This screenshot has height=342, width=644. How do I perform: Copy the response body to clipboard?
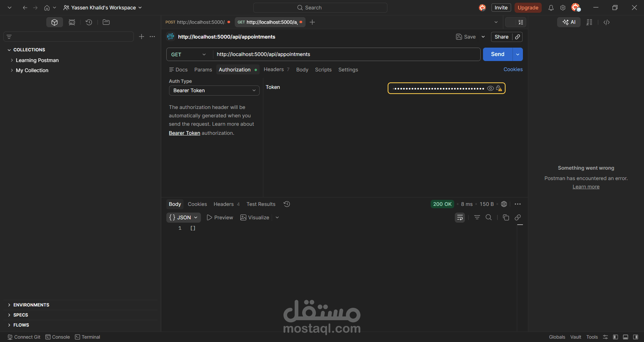click(x=506, y=218)
